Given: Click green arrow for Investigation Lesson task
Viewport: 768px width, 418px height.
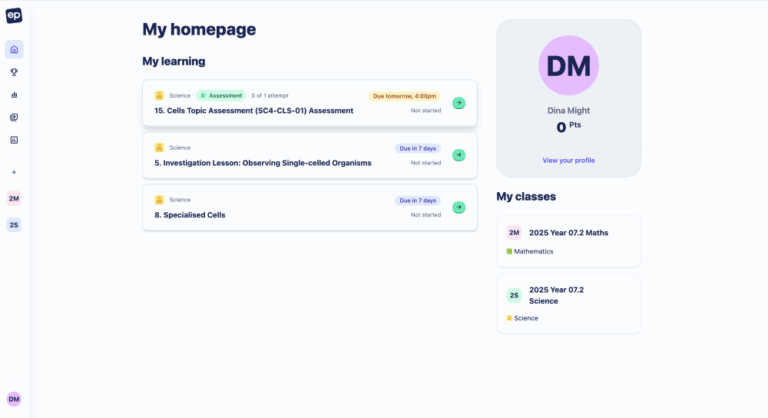Looking at the screenshot, I should (x=458, y=155).
